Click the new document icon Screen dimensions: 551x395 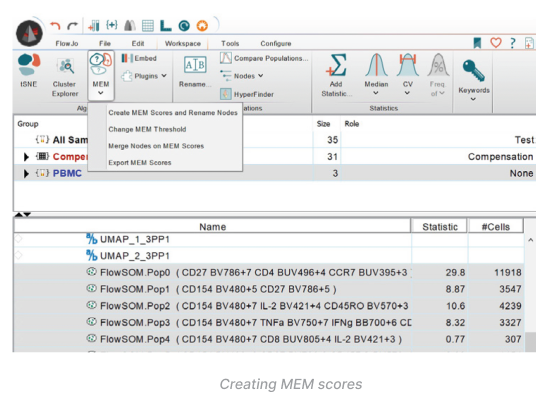529,43
